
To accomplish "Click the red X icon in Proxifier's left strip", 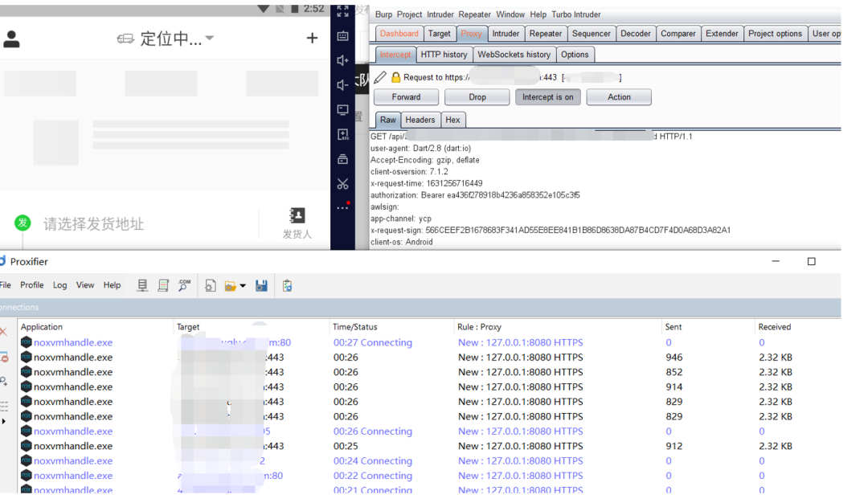I will click(4, 332).
